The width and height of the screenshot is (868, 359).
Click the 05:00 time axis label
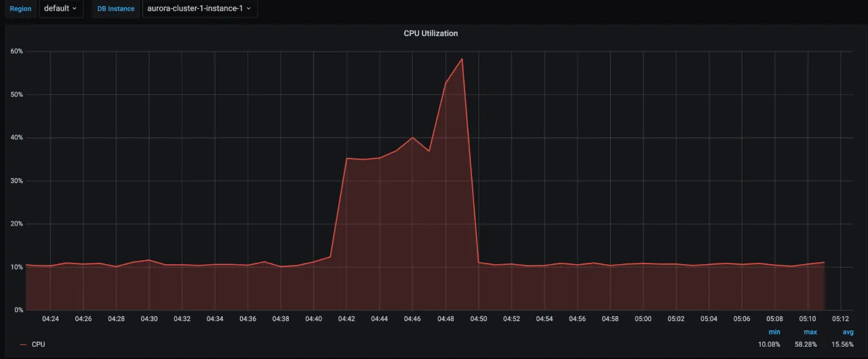pyautogui.click(x=643, y=319)
